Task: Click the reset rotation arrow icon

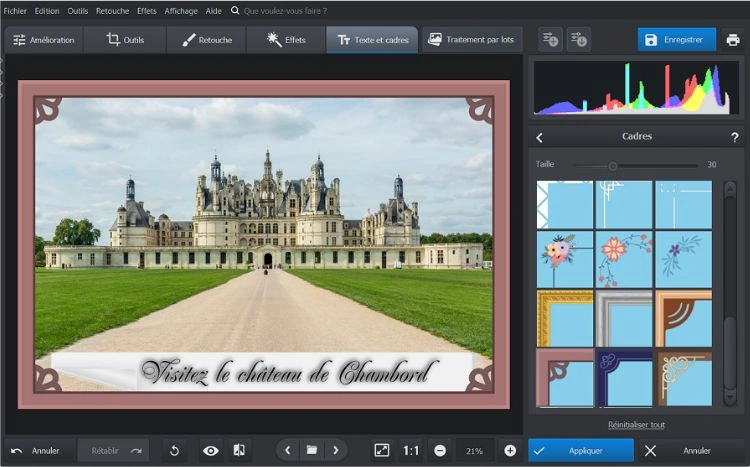Action: (x=175, y=451)
